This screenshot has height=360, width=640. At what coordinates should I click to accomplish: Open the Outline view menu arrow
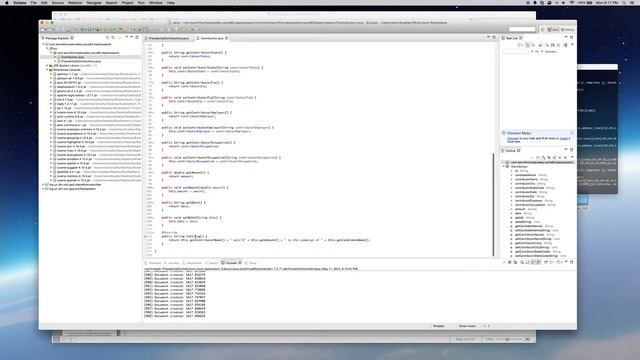pyautogui.click(x=572, y=157)
